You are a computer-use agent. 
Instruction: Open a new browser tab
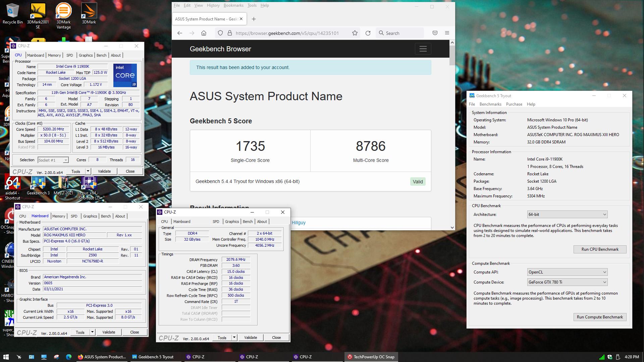coord(254,19)
